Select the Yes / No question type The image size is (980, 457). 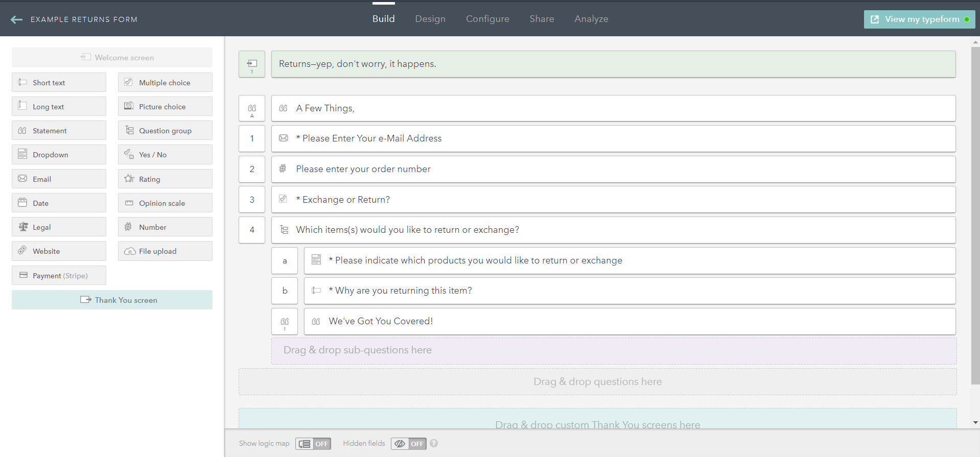(165, 155)
